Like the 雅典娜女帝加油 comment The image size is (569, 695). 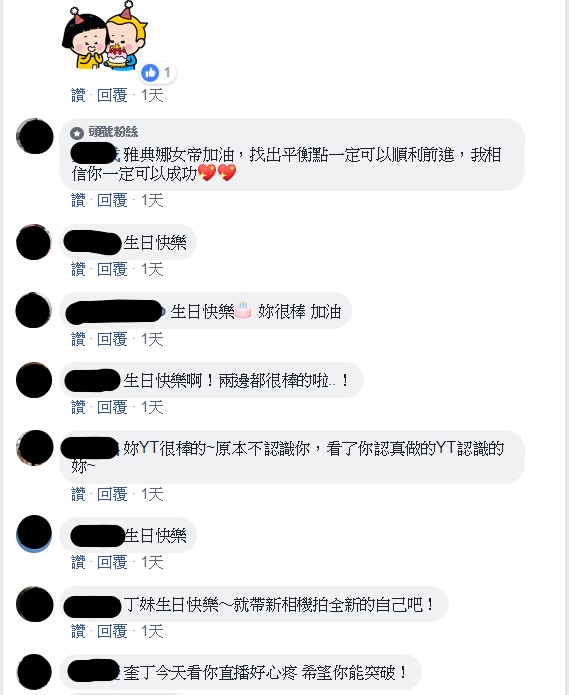coord(78,200)
